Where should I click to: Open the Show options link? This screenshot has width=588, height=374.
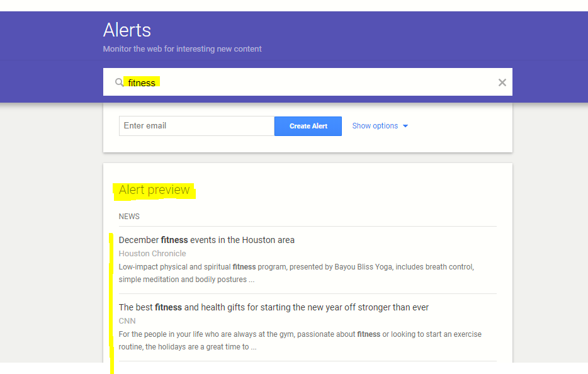pyautogui.click(x=375, y=126)
